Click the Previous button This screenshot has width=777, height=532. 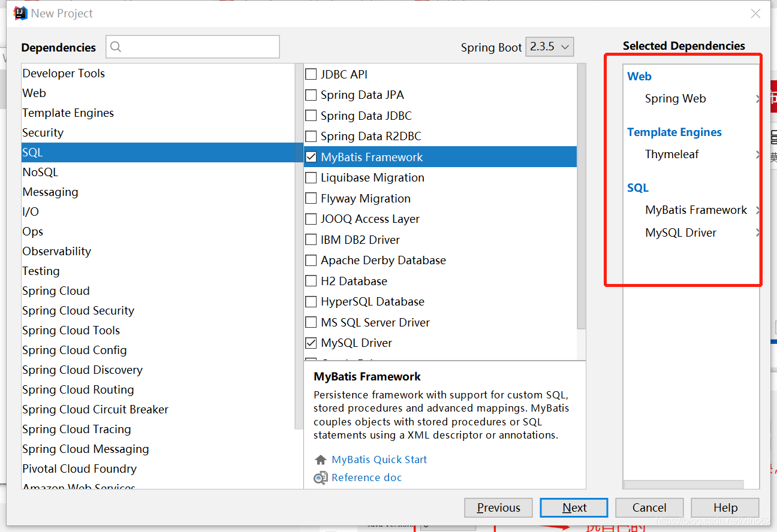498,507
